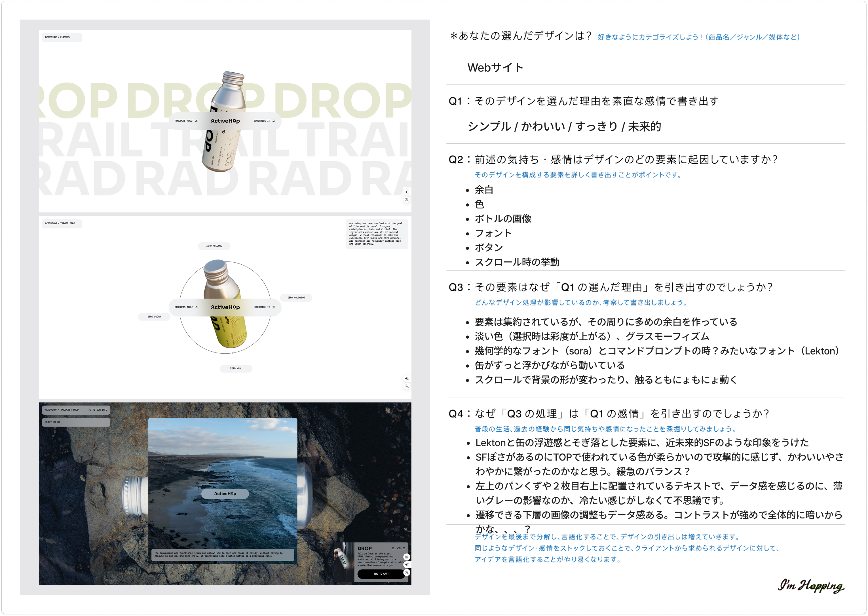Select the NUTRITION INFO tab
Screen dimensions: 868x616
pyautogui.click(x=98, y=410)
